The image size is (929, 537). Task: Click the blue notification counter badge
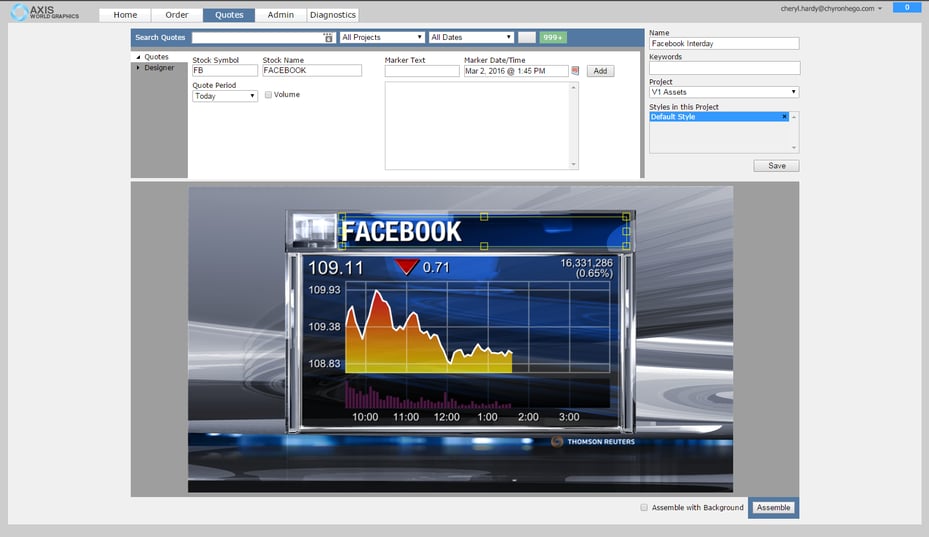pos(905,8)
